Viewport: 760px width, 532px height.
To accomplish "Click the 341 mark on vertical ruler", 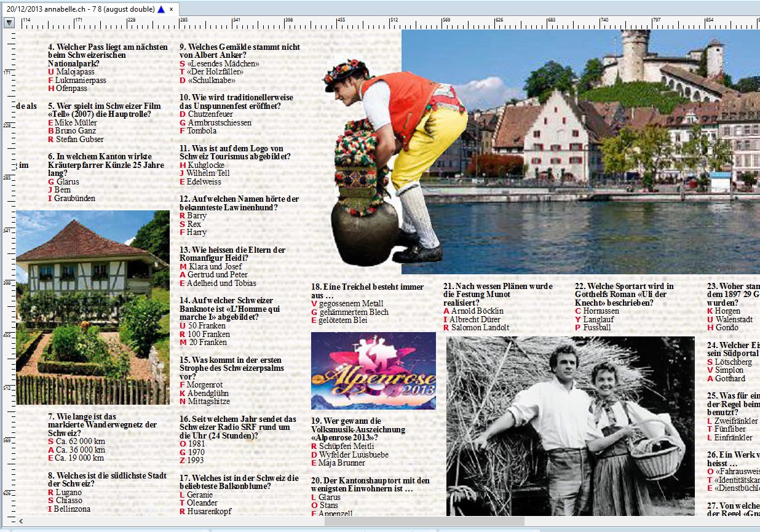I will coord(7,231).
